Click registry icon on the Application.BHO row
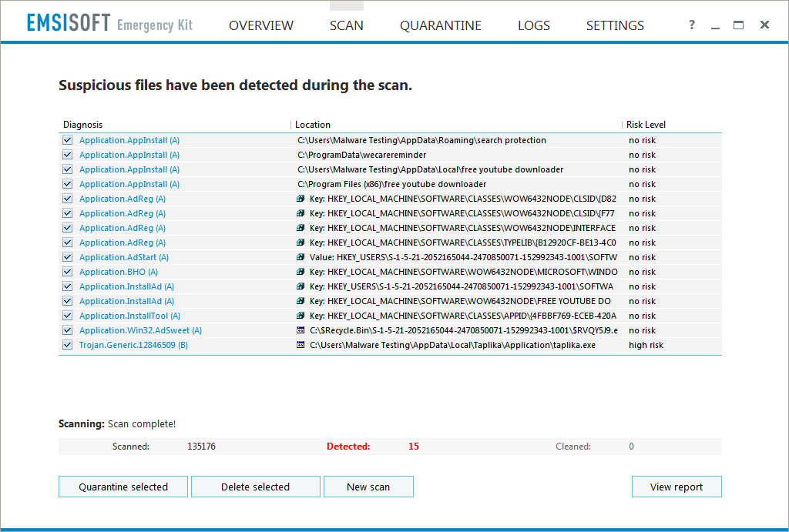 pyautogui.click(x=300, y=272)
